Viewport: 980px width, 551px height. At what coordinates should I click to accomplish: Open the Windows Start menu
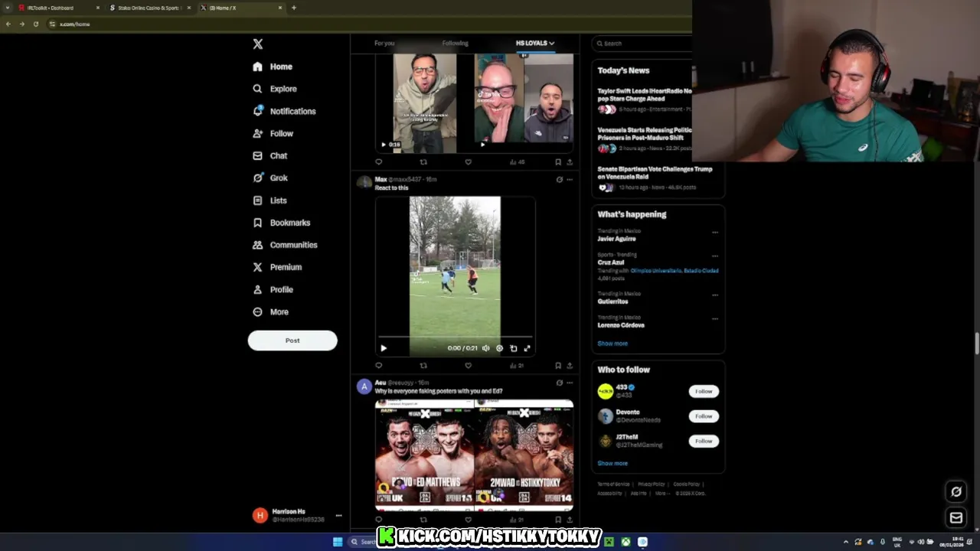point(338,542)
